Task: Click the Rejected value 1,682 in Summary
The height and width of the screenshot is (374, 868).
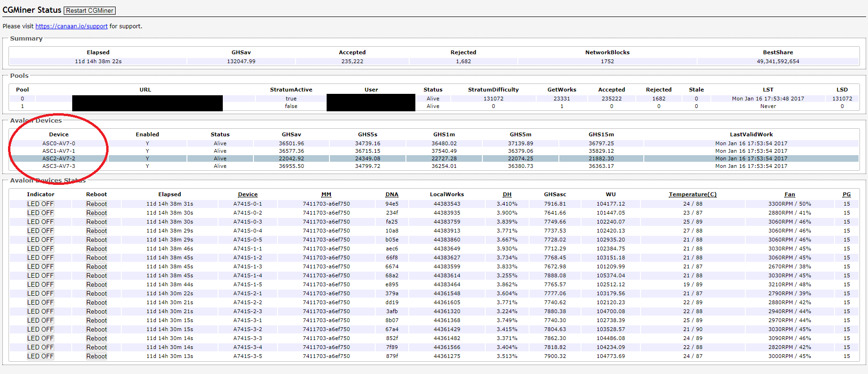Action: pos(463,61)
